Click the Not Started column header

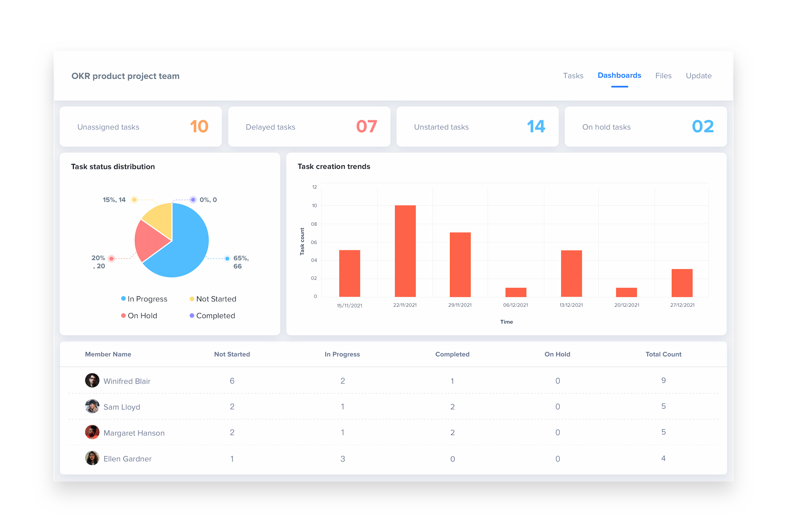[232, 354]
